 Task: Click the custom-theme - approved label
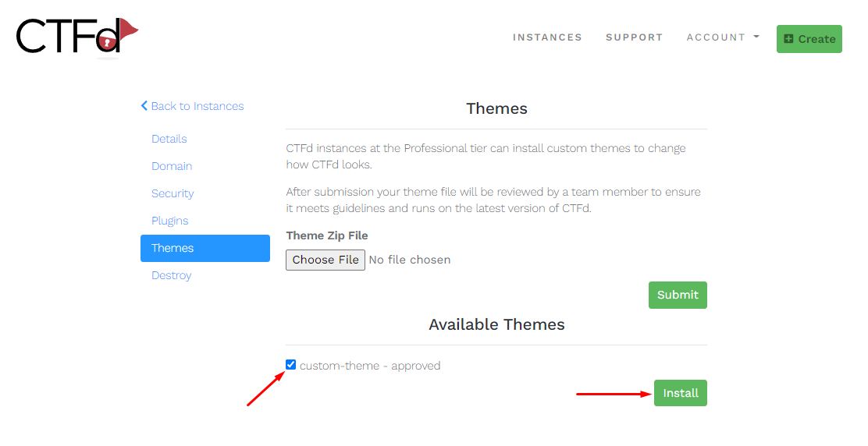pyautogui.click(x=370, y=366)
